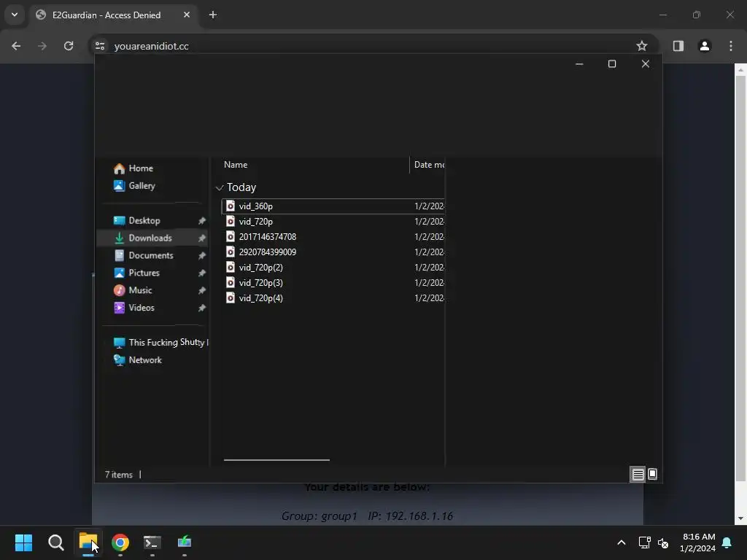
Task: Click the pin icon beside Documents
Action: click(x=202, y=256)
